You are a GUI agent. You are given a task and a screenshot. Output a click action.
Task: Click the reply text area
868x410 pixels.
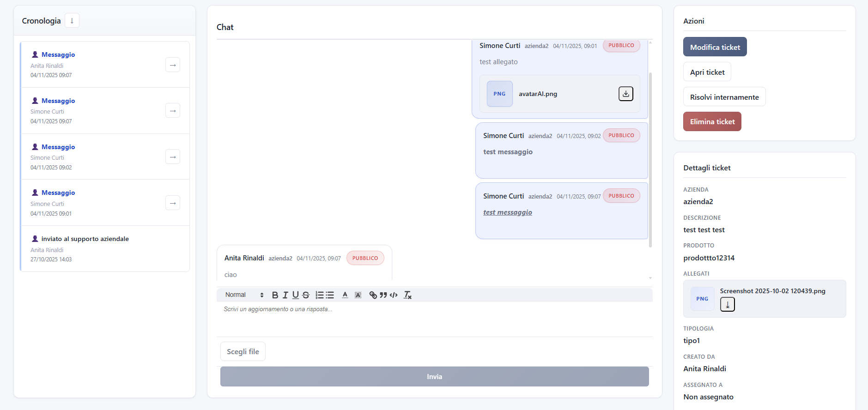coord(434,319)
